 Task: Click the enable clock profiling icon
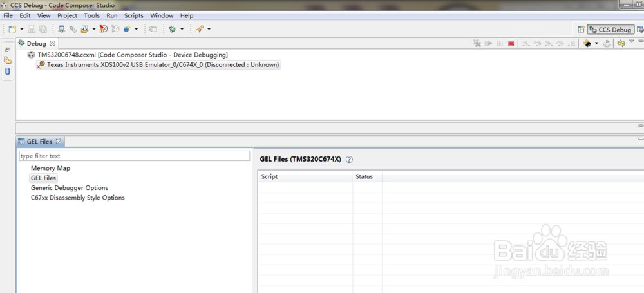coord(104,29)
